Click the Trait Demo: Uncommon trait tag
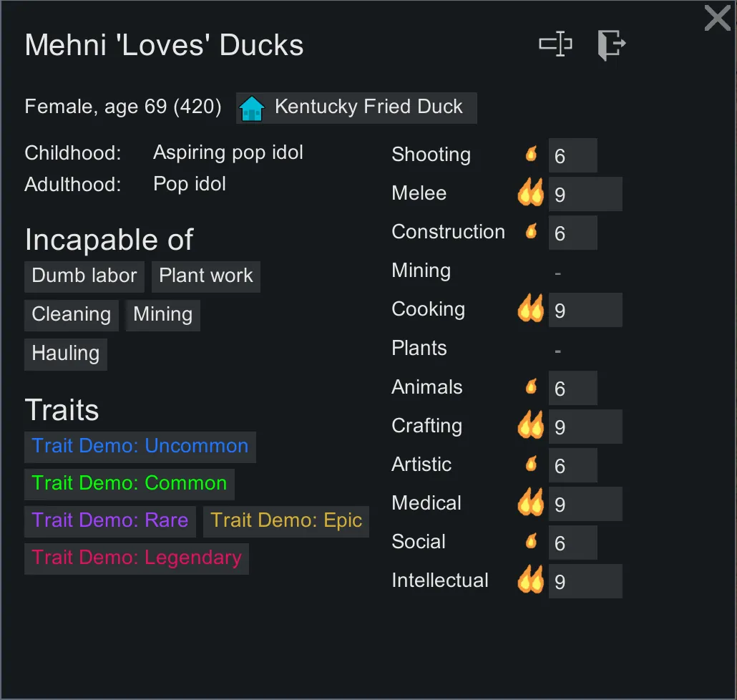 [x=140, y=446]
